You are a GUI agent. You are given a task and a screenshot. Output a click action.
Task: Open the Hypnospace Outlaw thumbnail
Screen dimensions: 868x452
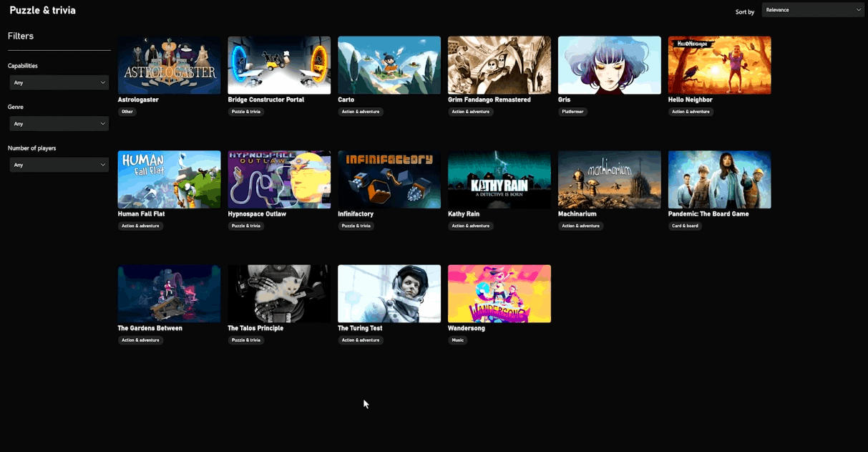click(x=279, y=179)
